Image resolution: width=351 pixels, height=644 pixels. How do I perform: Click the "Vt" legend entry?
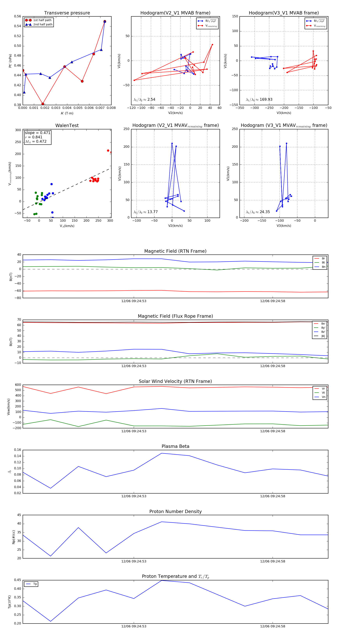320,393
